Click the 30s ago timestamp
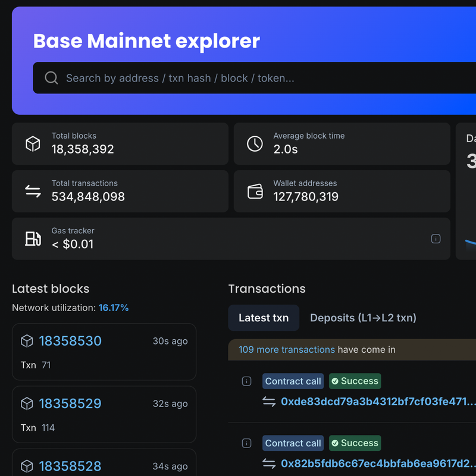 (x=170, y=341)
